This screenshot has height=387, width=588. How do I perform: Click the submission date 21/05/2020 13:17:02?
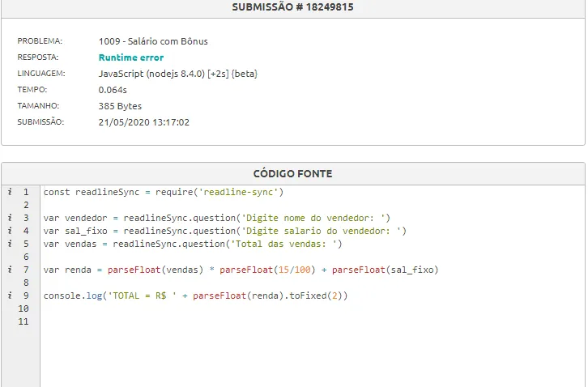(x=143, y=122)
